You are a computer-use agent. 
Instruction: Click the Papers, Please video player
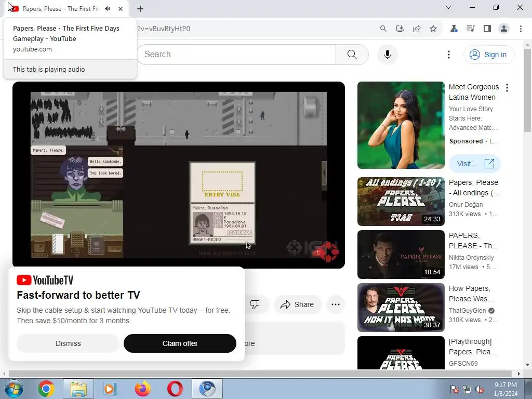179,175
